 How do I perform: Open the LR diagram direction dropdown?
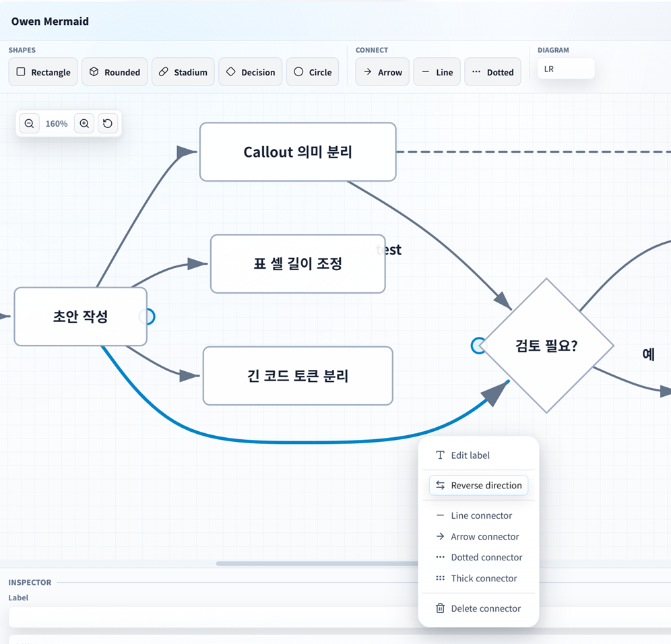point(566,69)
